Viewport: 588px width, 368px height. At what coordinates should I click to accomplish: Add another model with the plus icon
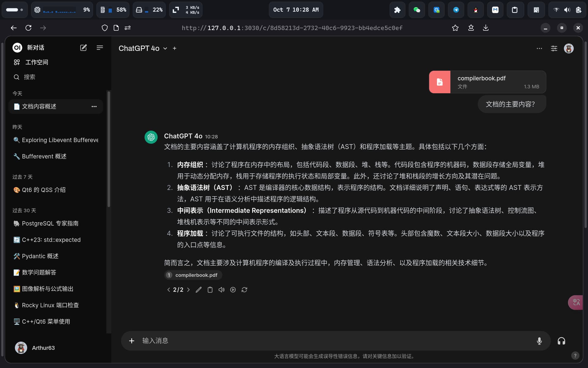[175, 48]
